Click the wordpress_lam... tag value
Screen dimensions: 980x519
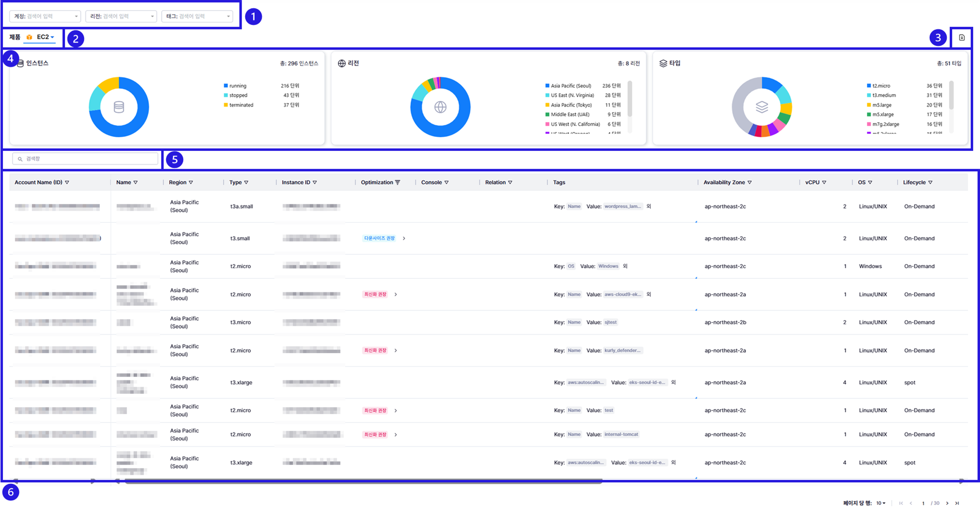point(622,207)
